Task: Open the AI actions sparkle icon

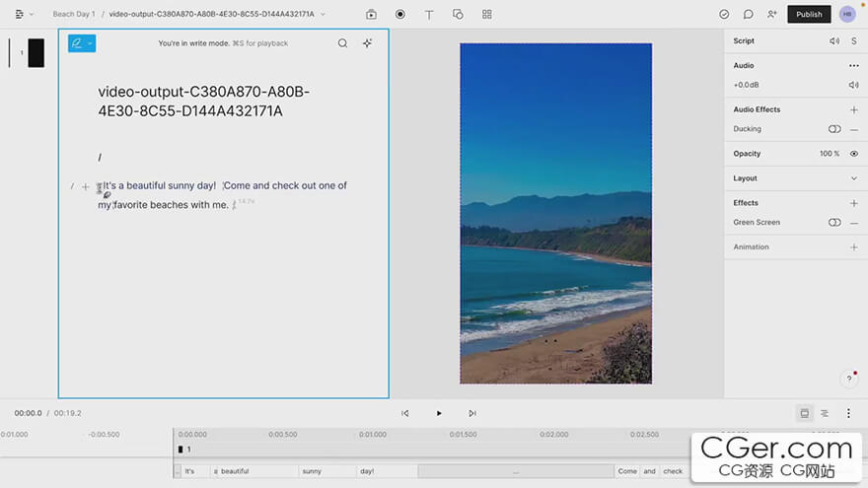Action: click(367, 43)
